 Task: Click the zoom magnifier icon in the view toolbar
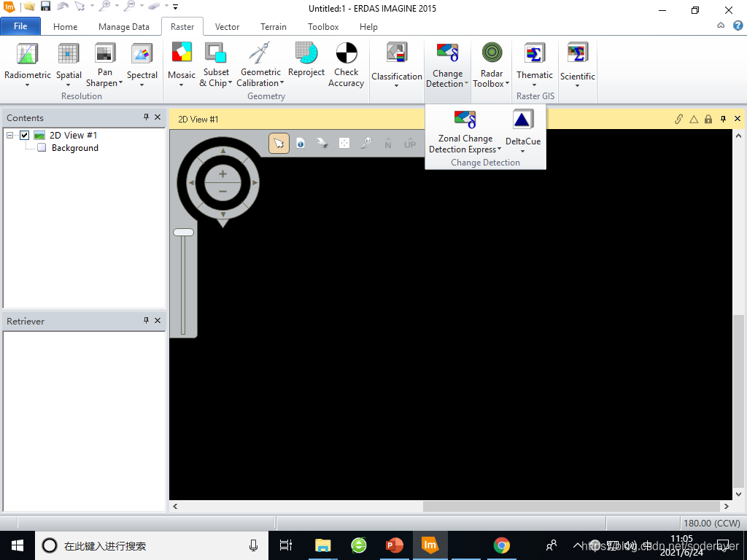point(366,144)
